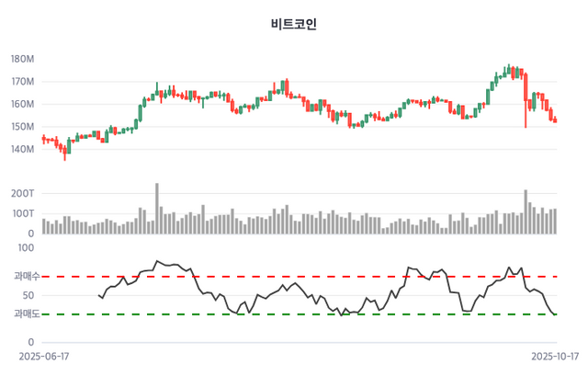Select the 2025-10-17 end date label
Image resolution: width=588 pixels, height=376 pixels.
point(556,354)
